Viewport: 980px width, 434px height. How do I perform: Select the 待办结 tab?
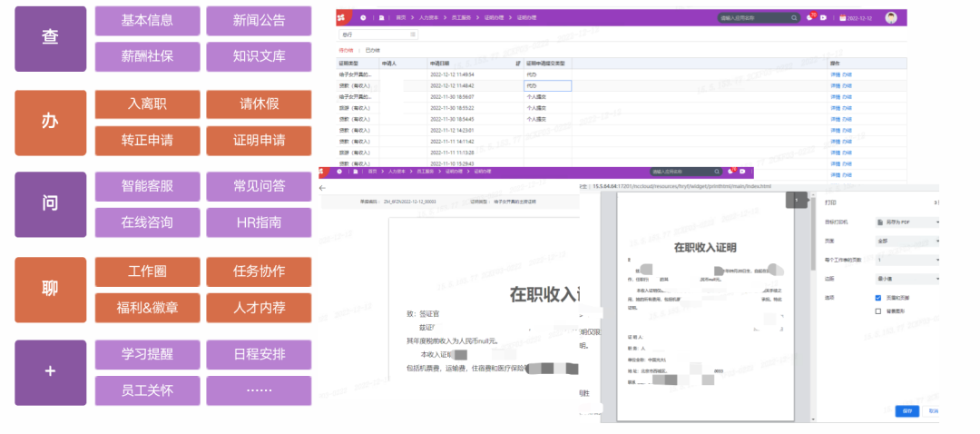coord(346,50)
